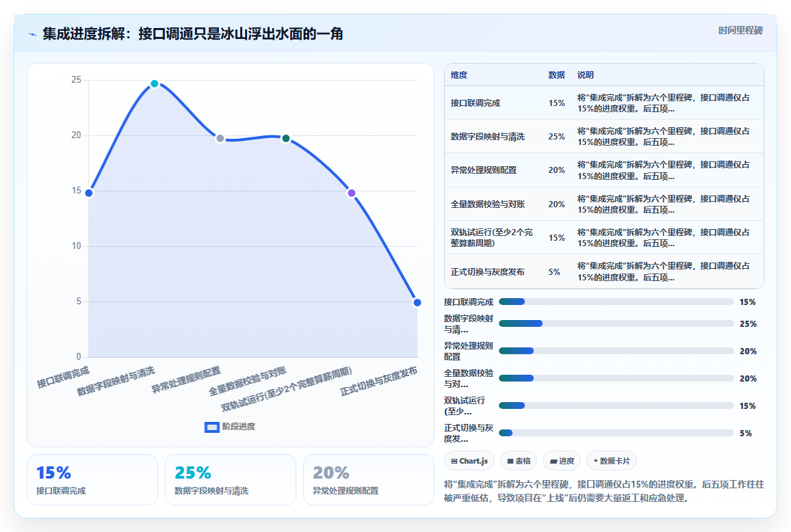
Task: Click the 数据字段映射与清洗 x-axis label
Action: click(116, 382)
